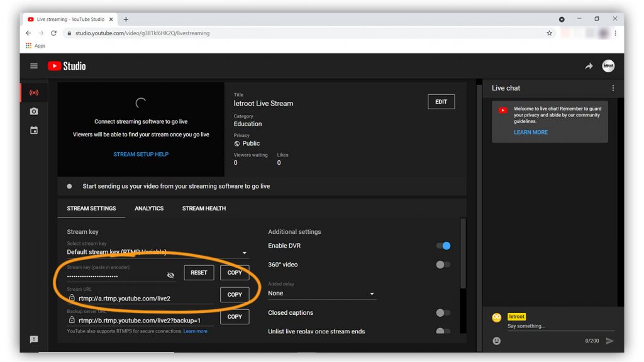The width and height of the screenshot is (644, 362).
Task: Open the Apps grid shortcut in bookmarks bar
Action: (35, 45)
